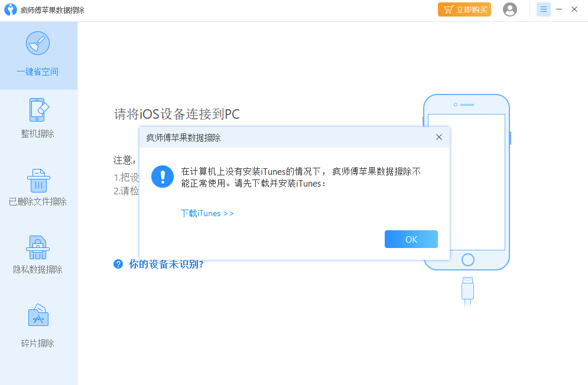Screen dimensions: 588x385
Task: Switch to 已删除文件擦除 tab label
Action: (37, 201)
